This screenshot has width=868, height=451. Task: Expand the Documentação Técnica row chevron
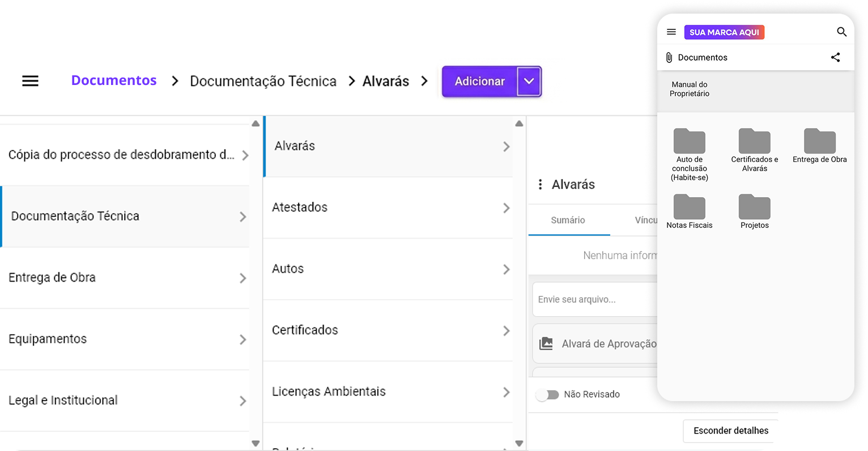pos(244,216)
